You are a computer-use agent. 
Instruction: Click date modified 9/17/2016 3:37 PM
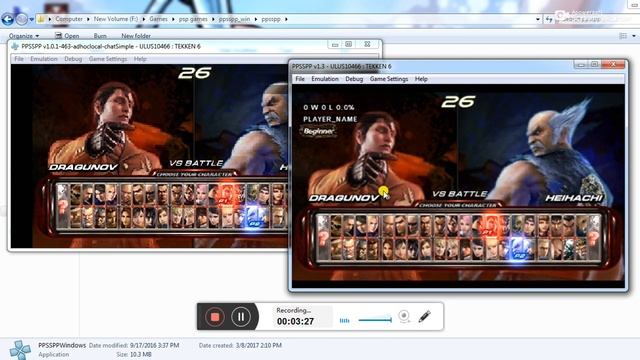pyautogui.click(x=154, y=345)
